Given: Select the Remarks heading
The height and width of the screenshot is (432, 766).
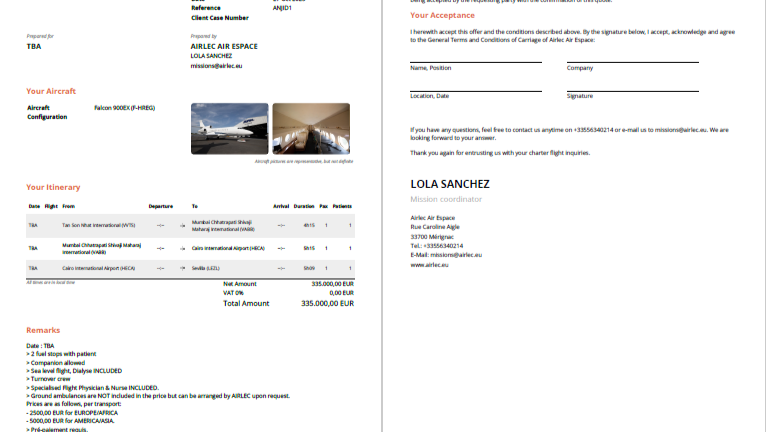Looking at the screenshot, I should [43, 329].
